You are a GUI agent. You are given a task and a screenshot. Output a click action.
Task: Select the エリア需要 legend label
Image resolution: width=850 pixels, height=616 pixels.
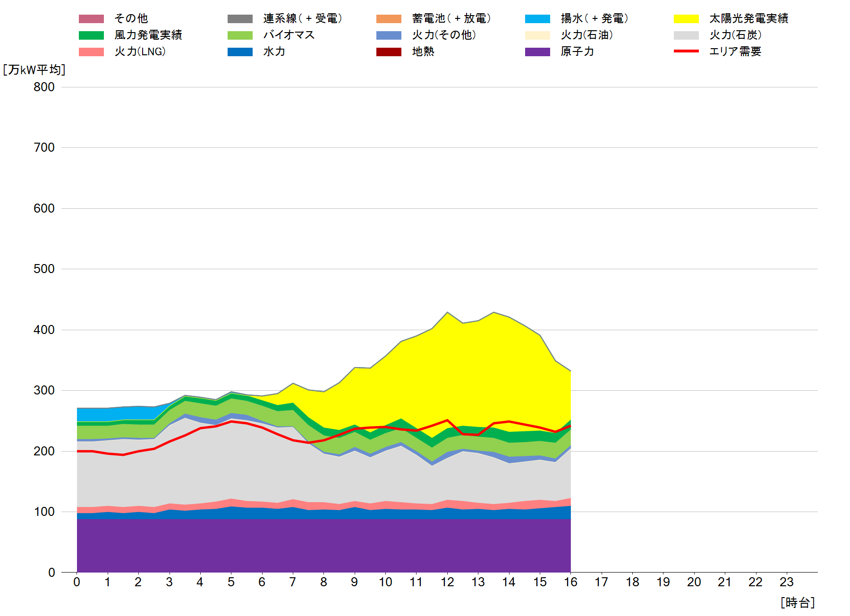pos(735,51)
